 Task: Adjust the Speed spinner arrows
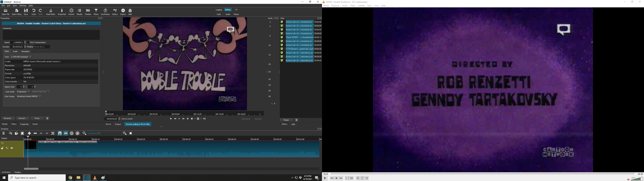(x=25, y=43)
